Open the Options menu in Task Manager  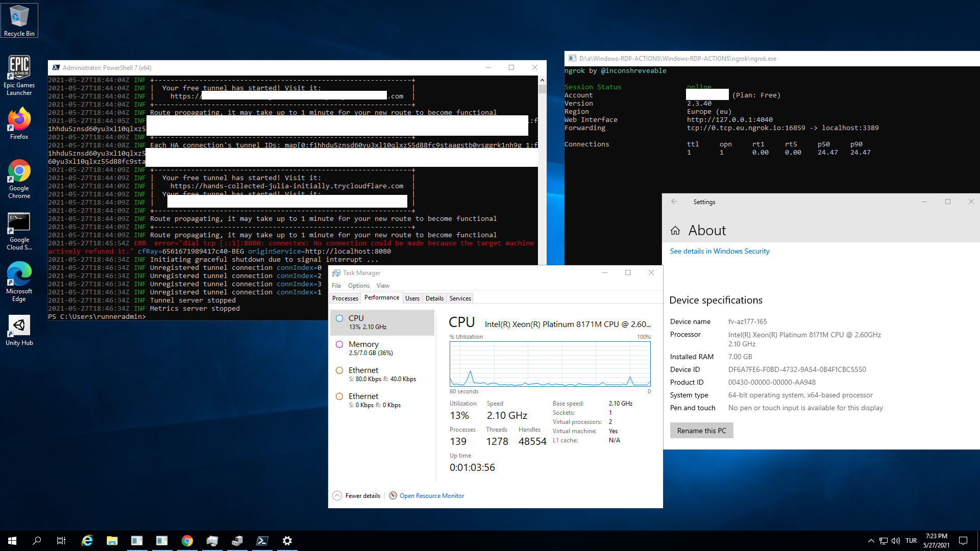click(x=358, y=286)
